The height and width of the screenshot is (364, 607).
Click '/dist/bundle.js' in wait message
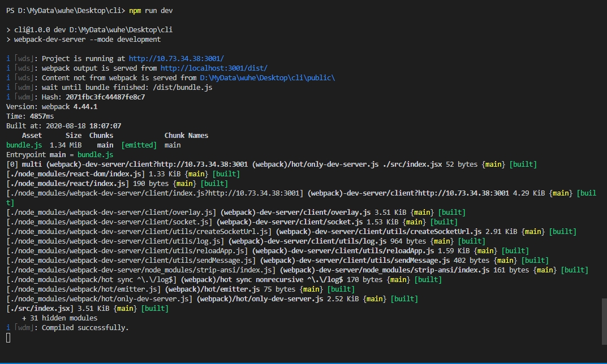[182, 88]
